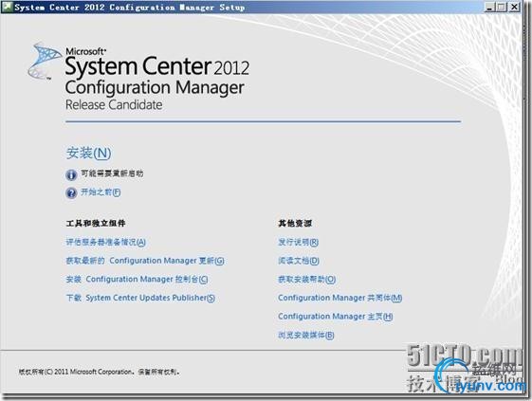Install Configuration Manager console link (C)
The width and height of the screenshot is (532, 401).
[137, 280]
